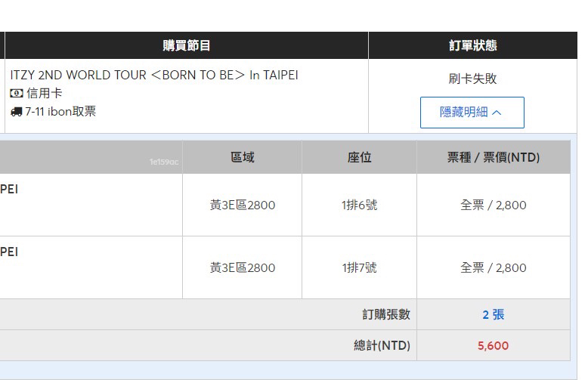The height and width of the screenshot is (380, 588).
Task: Click the 區域 column header
Action: 243,157
